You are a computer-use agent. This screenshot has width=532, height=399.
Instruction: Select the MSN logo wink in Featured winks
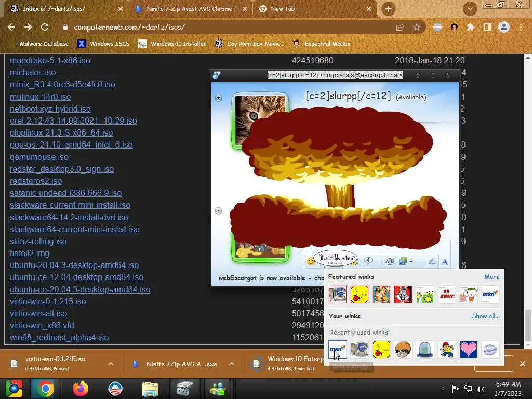(x=490, y=294)
